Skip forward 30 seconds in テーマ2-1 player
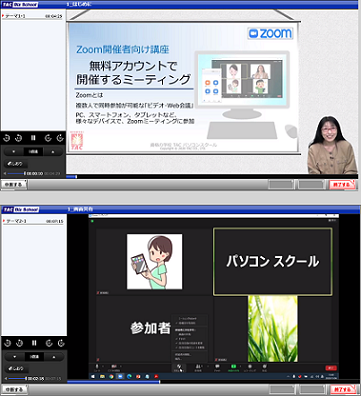Screen dimensions: 361x396 click(x=61, y=343)
